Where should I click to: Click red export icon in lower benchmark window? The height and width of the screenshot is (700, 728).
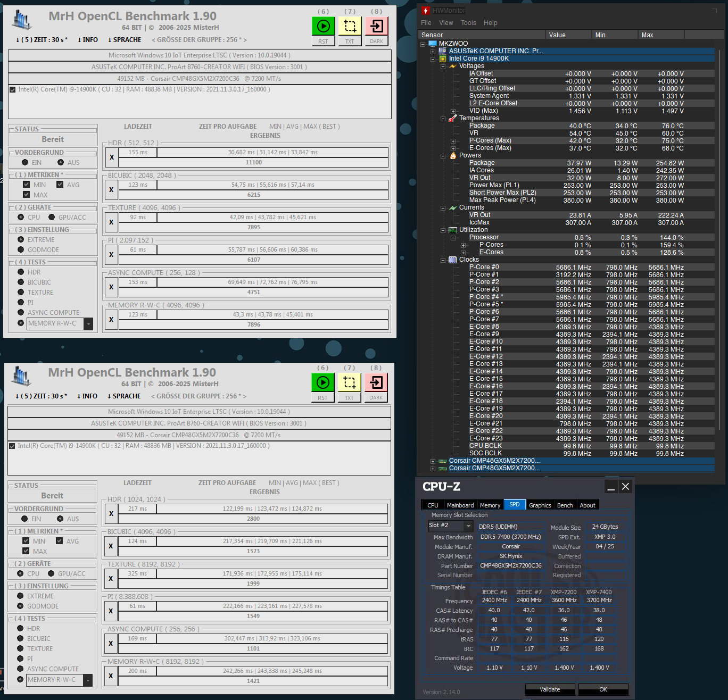(x=376, y=382)
